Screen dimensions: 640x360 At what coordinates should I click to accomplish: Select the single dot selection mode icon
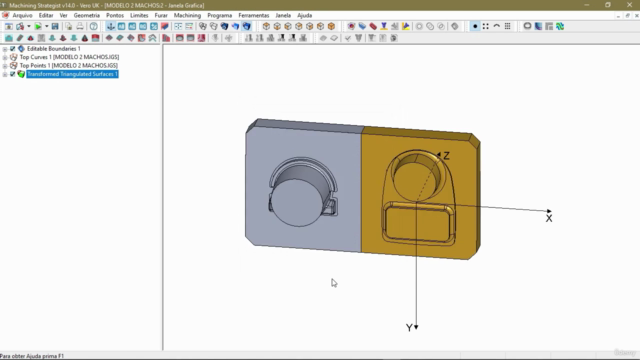[475, 27]
